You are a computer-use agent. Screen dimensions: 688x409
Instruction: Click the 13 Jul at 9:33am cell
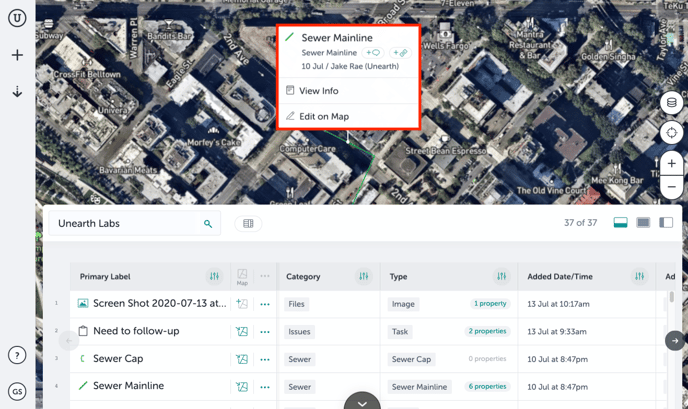click(x=557, y=331)
